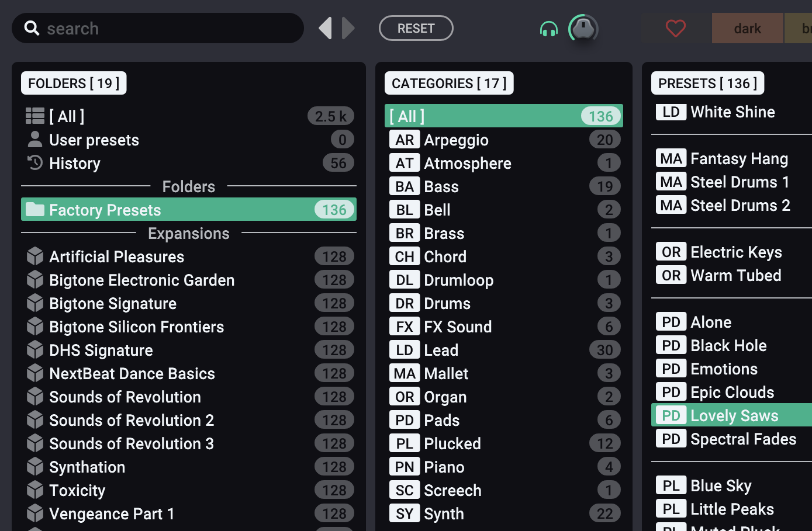Image resolution: width=812 pixels, height=531 pixels.
Task: Select the Bass category
Action: (441, 186)
